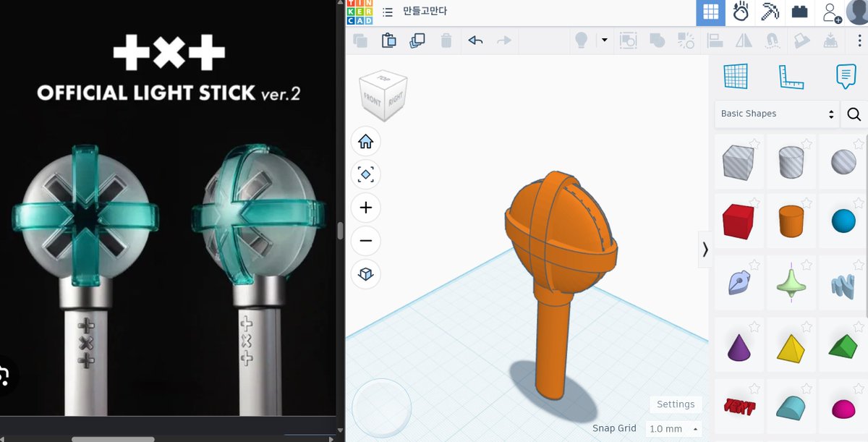
Task: Click the Mirror tool icon
Action: (x=743, y=41)
